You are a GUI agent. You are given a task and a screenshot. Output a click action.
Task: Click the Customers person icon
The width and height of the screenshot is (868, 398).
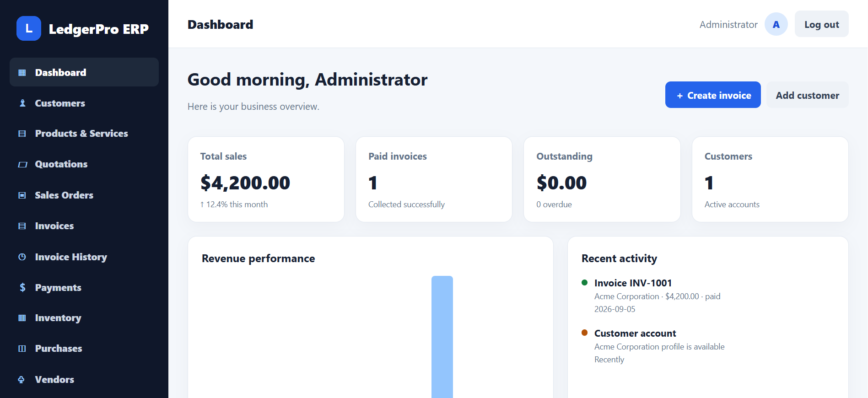(x=22, y=103)
